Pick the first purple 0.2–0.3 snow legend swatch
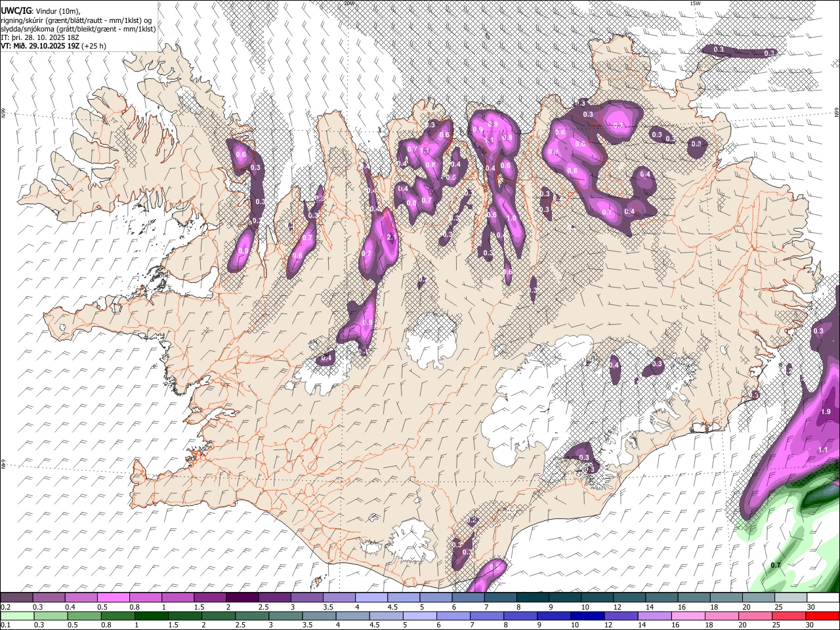Viewport: 840px width, 630px height. (x=16, y=598)
